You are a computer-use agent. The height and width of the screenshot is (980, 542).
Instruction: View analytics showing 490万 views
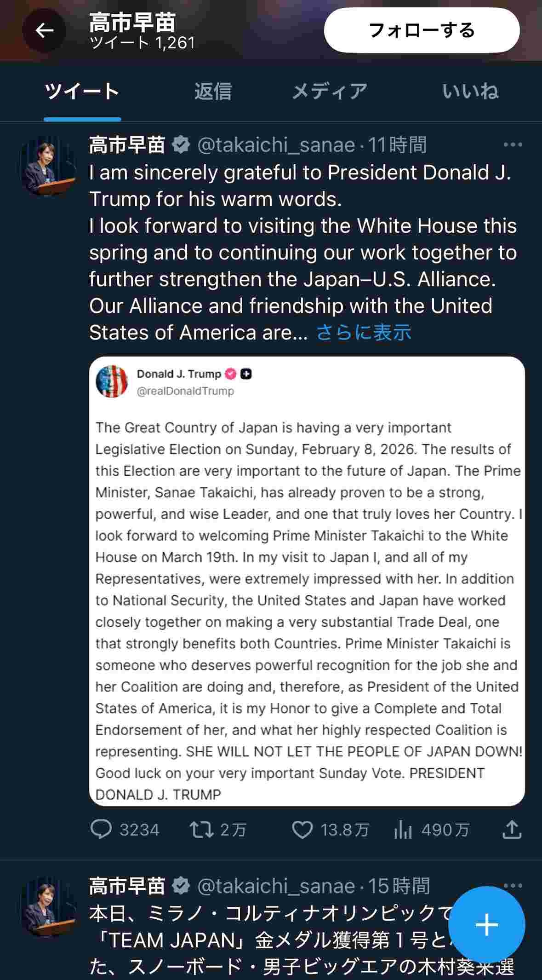point(403,830)
